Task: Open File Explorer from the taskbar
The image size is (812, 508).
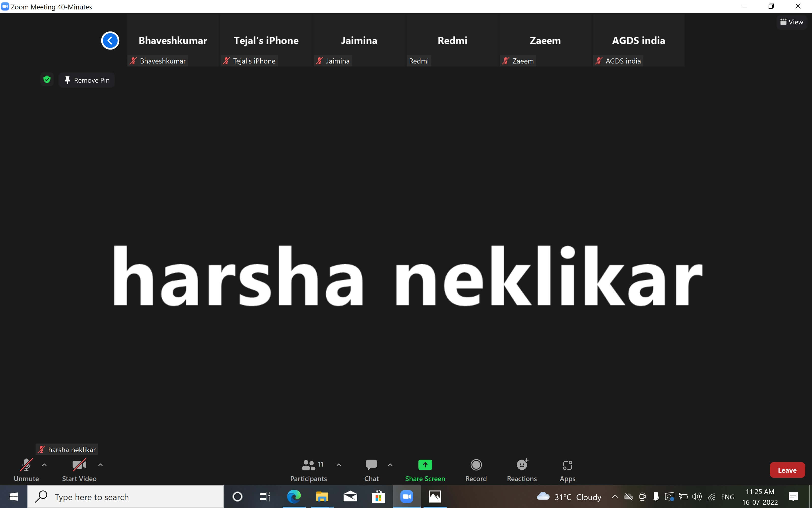Action: [322, 497]
